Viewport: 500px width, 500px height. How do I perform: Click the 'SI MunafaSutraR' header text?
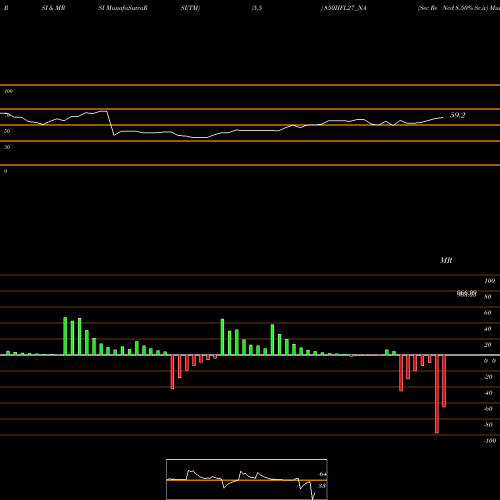pos(123,8)
